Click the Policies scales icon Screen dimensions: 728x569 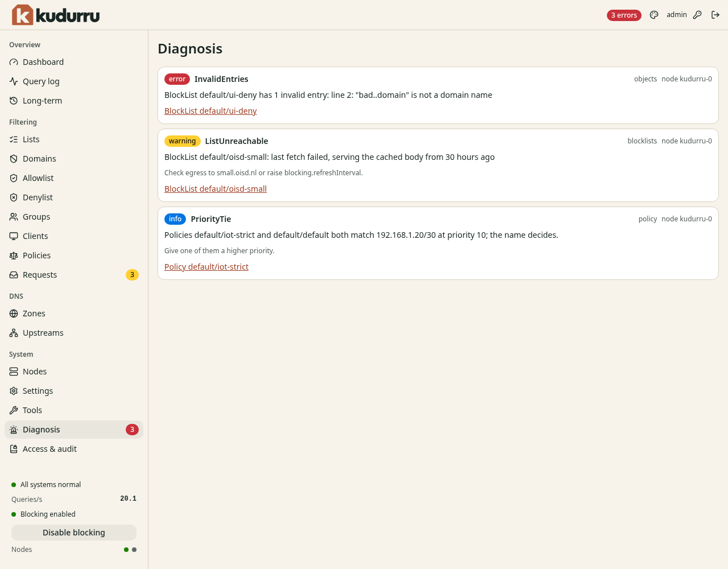pos(14,255)
